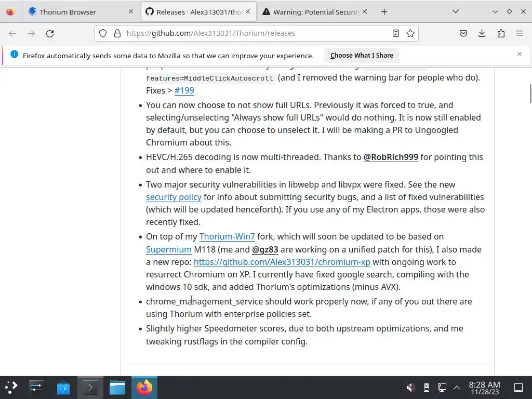Open removable devices tray icon

coord(427,388)
